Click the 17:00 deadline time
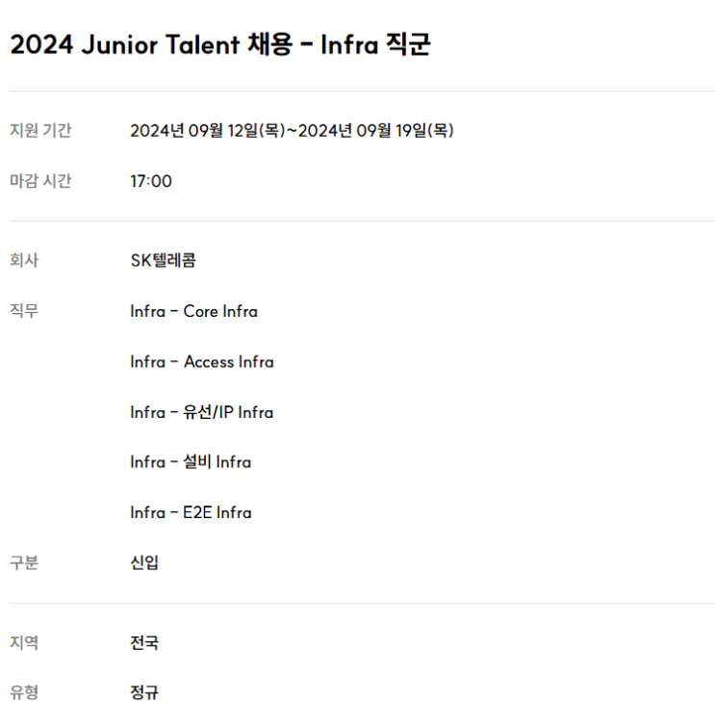Image resolution: width=715 pixels, height=728 pixels. click(151, 181)
